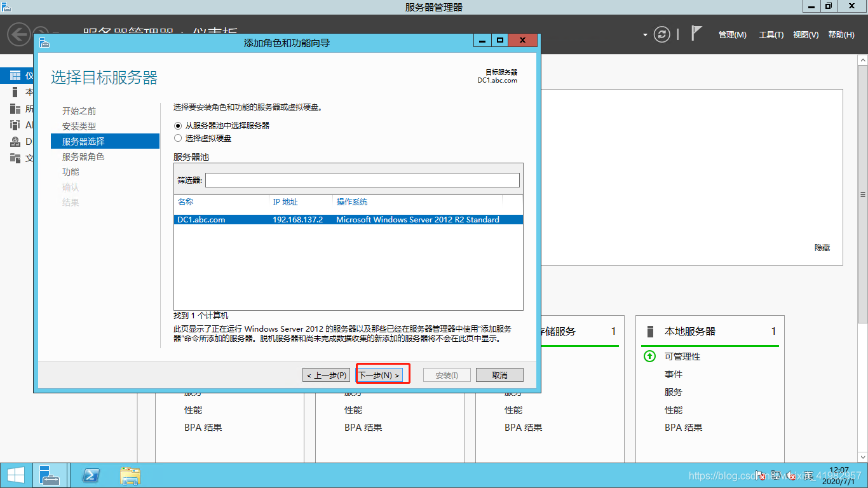Screen dimensions: 868x488
Task: Open the network icon in system tray
Action: tap(776, 475)
